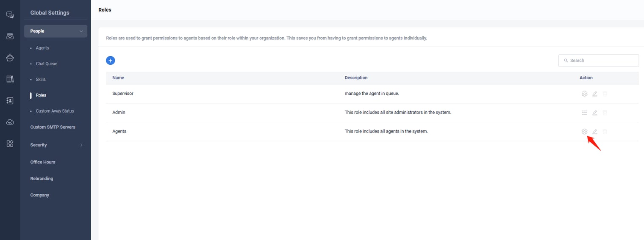
Task: Open Custom Away Status settings
Action: point(55,111)
